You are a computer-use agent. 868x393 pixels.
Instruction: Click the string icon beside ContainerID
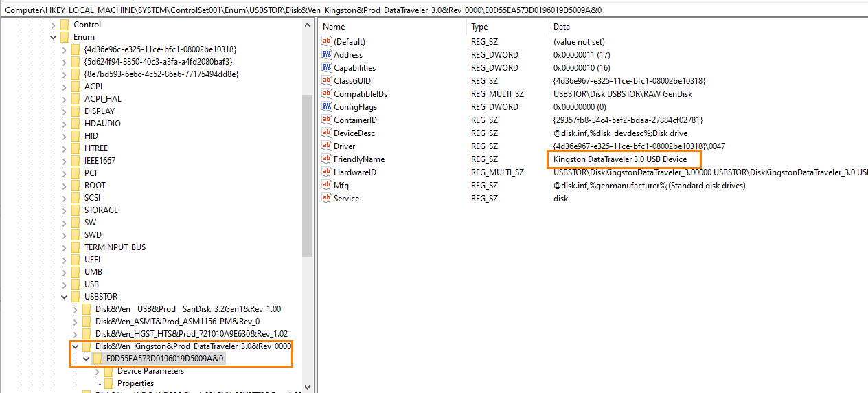(x=327, y=120)
